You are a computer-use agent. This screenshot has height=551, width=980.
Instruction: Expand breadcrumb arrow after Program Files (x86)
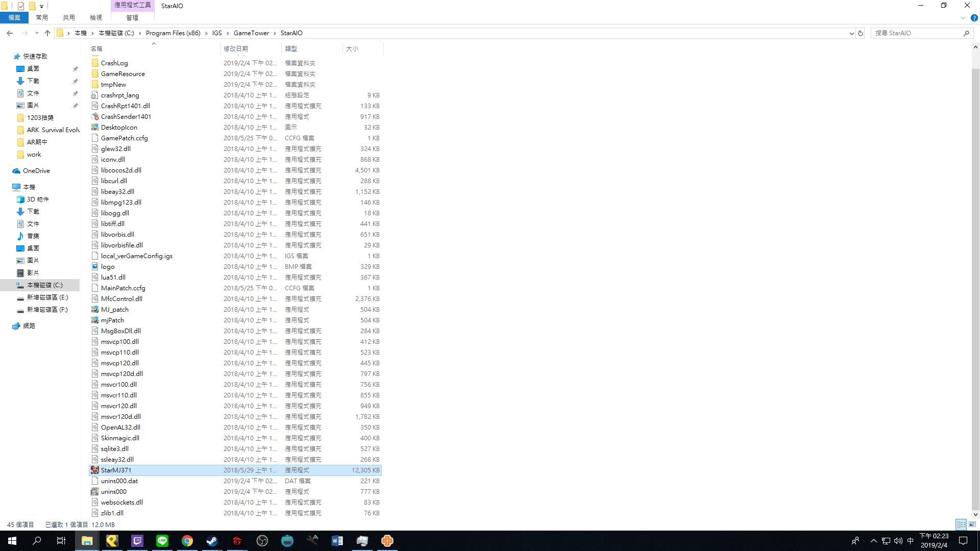(207, 33)
